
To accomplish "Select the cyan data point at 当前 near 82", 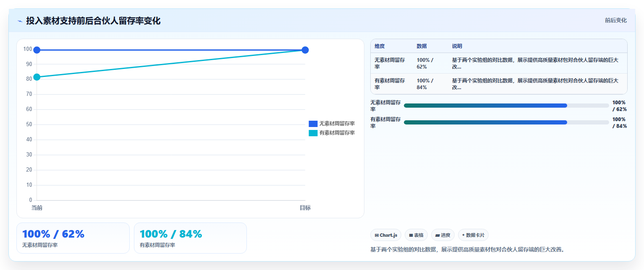I will 37,77.
